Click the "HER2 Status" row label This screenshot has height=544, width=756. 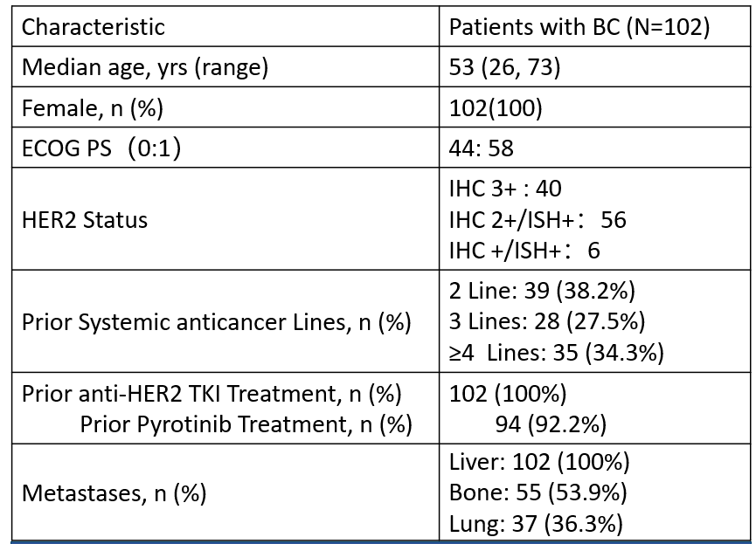pyautogui.click(x=85, y=219)
